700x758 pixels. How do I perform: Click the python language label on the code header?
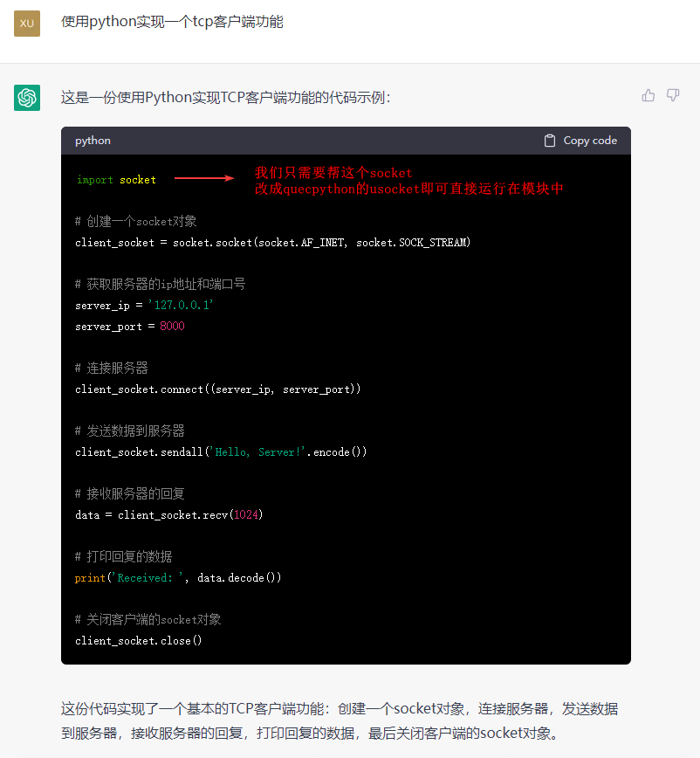point(92,140)
